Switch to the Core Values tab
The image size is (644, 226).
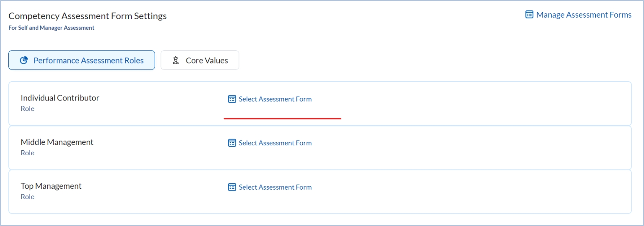(207, 60)
